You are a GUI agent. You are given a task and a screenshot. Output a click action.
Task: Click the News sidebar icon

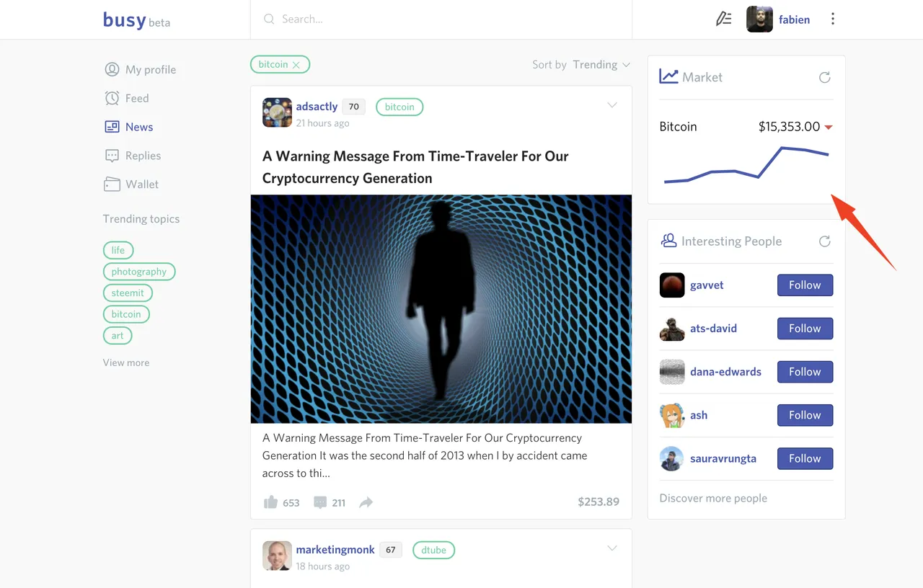pos(112,127)
